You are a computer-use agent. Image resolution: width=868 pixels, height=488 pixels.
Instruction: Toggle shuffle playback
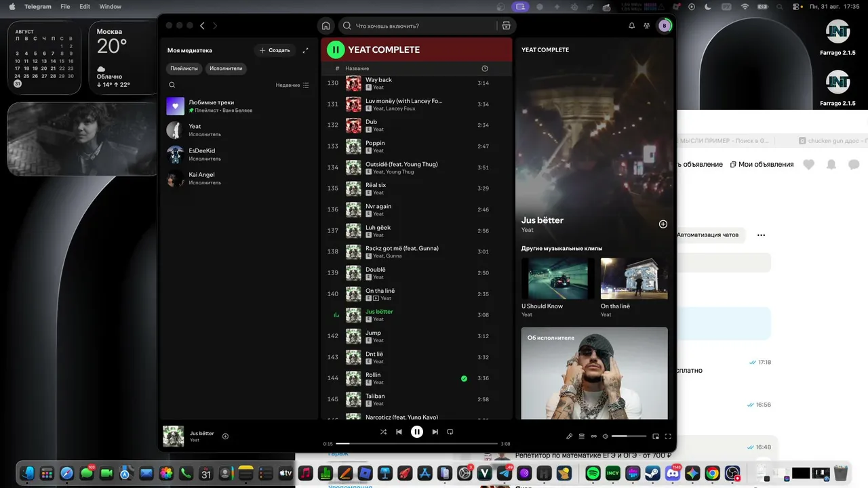coord(383,432)
